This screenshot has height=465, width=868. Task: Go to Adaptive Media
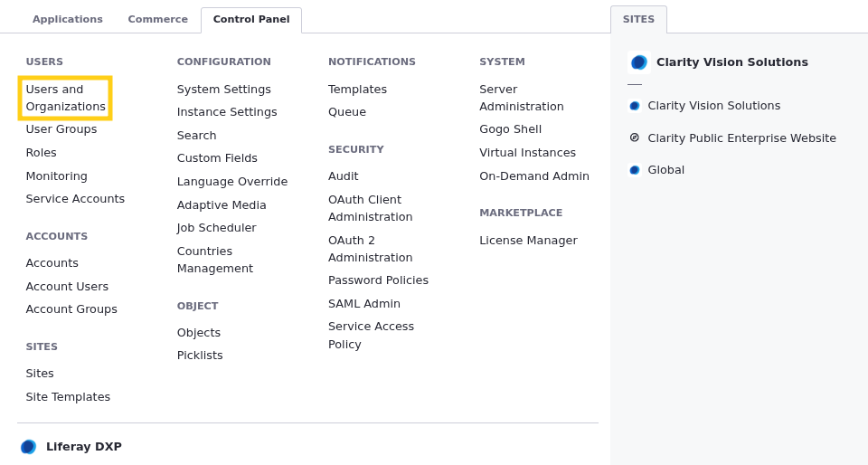tap(222, 204)
